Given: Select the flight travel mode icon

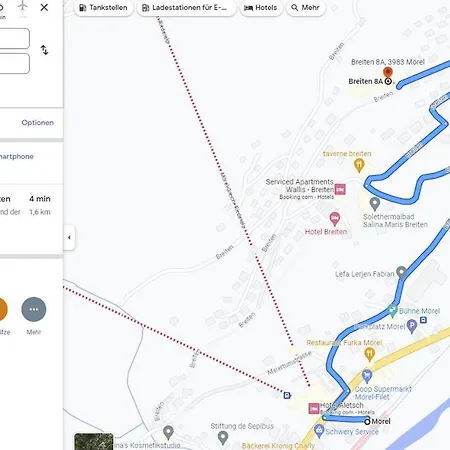Looking at the screenshot, I should [23, 6].
